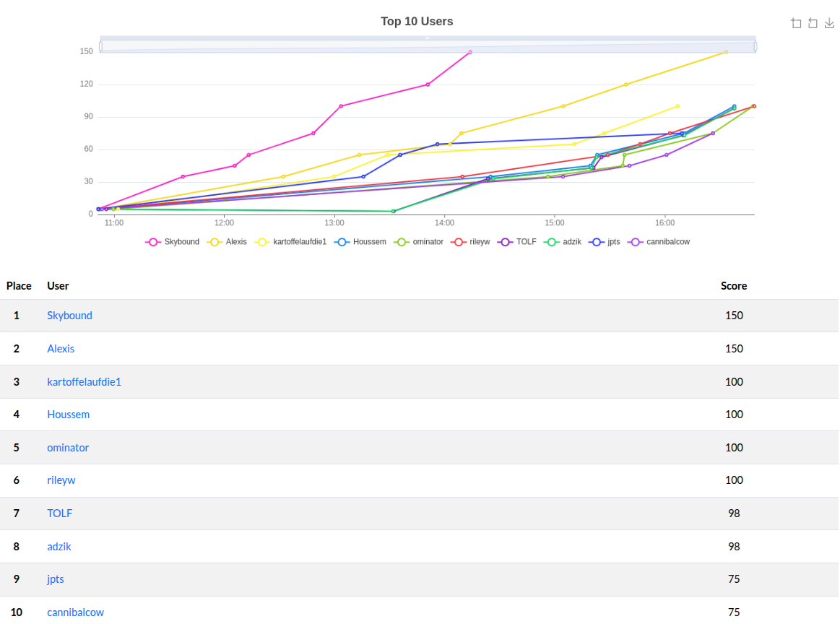Image resolution: width=840 pixels, height=624 pixels.
Task: Open kartoffelaufdie1 profile in third place
Action: tap(84, 381)
